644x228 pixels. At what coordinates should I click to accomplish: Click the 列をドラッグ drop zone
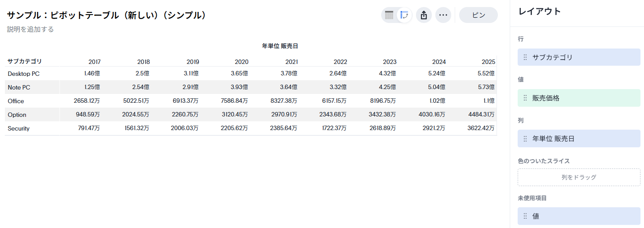click(578, 177)
